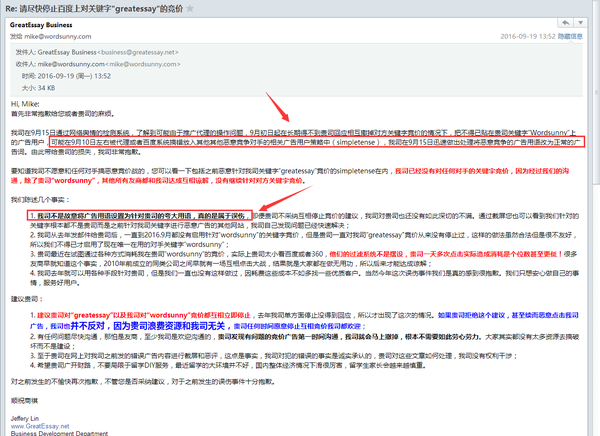Click the timestamp 2016-09-19 13:52 at top right
600x436 pixels.
point(528,36)
